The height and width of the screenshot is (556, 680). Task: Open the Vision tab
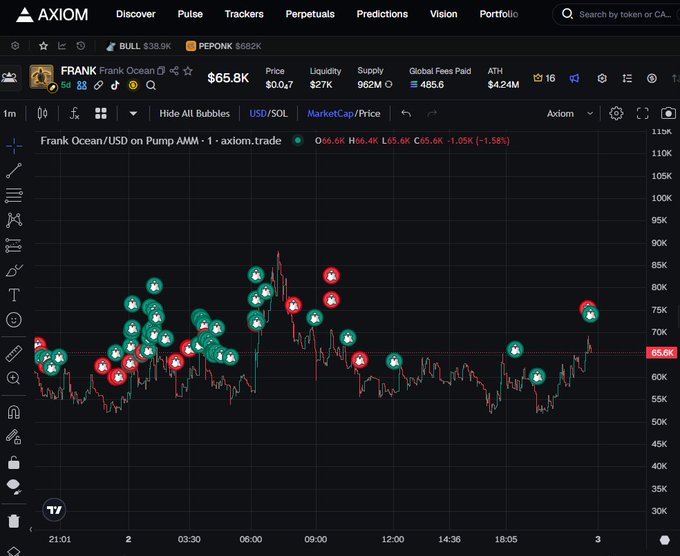(x=444, y=14)
